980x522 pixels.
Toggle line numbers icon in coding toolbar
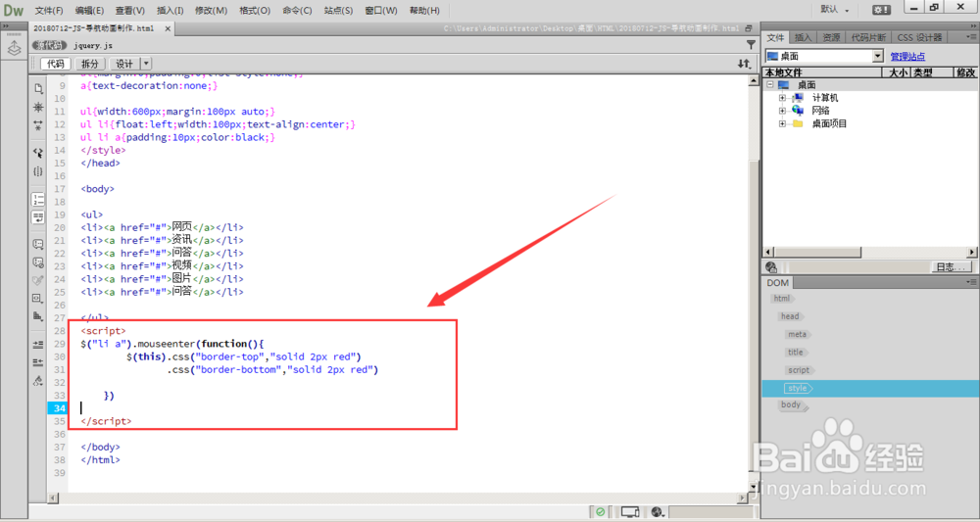pos(38,199)
